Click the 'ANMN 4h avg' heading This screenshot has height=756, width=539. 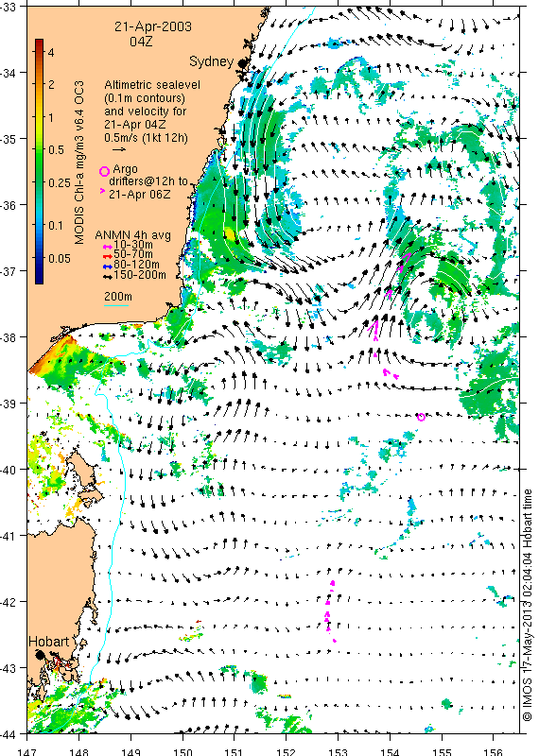click(132, 235)
